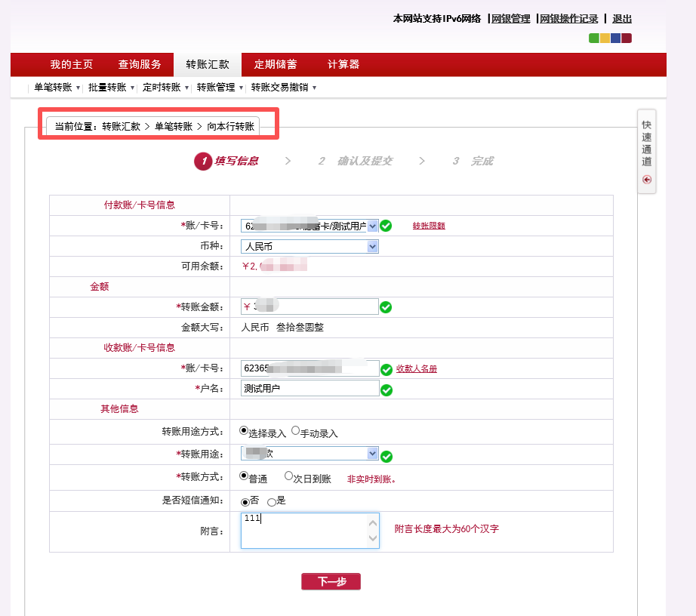696x616 pixels.
Task: Click green checkmark beside 户名 field
Action: pos(386,390)
